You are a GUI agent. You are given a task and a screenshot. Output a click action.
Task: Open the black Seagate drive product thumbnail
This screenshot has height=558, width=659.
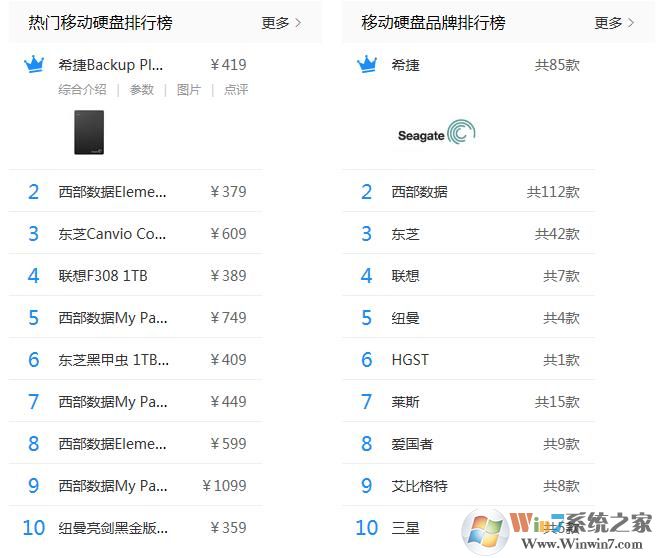(x=89, y=132)
